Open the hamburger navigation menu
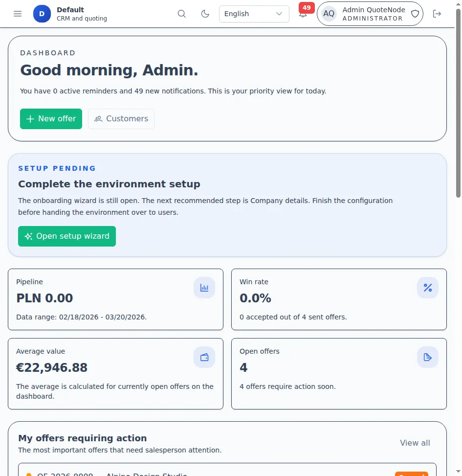Screen dimensions: 462x476 click(18, 14)
